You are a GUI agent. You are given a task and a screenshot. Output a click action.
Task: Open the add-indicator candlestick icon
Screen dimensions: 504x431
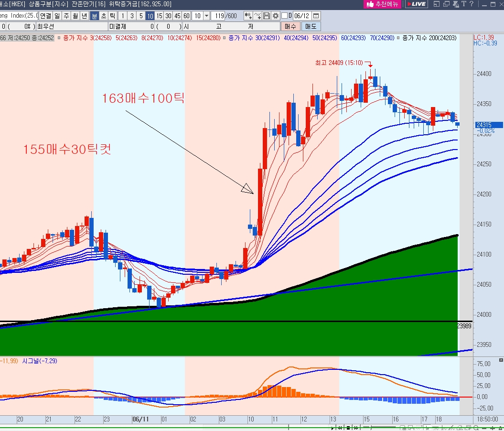248,16
